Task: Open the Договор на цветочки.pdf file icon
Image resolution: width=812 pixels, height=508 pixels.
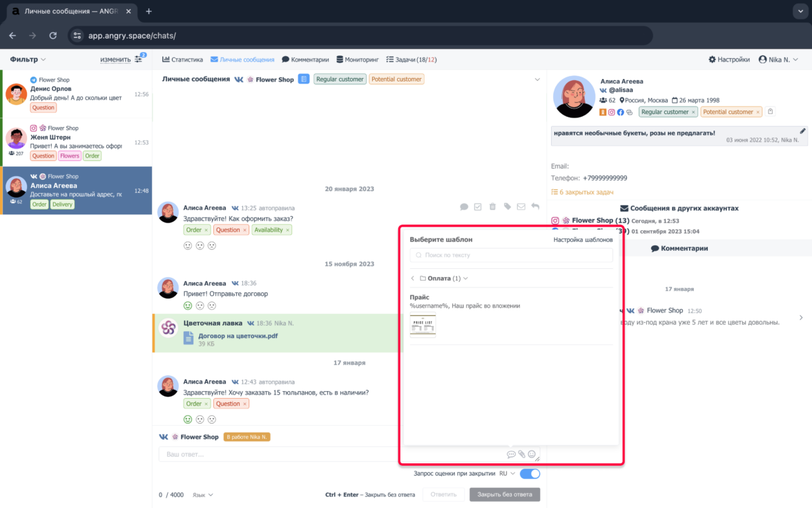Action: pyautogui.click(x=188, y=339)
